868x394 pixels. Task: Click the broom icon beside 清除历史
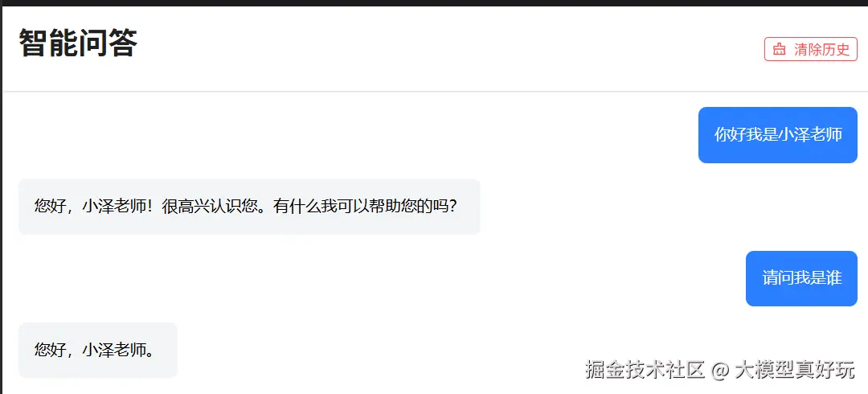pos(780,49)
